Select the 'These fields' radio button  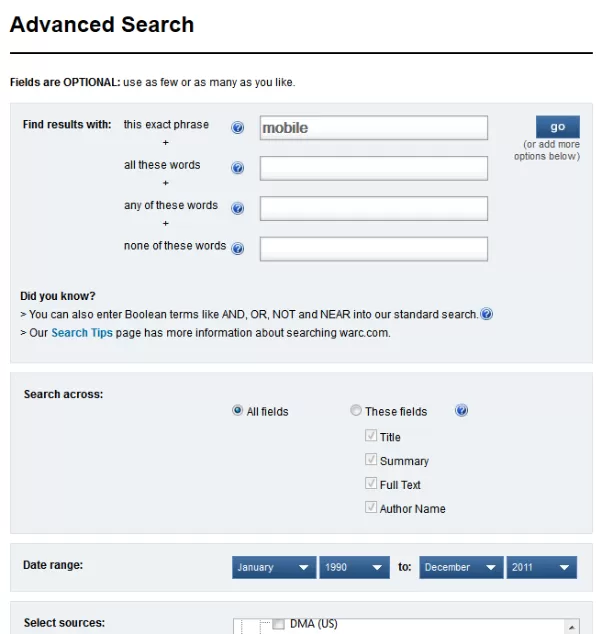(x=356, y=411)
